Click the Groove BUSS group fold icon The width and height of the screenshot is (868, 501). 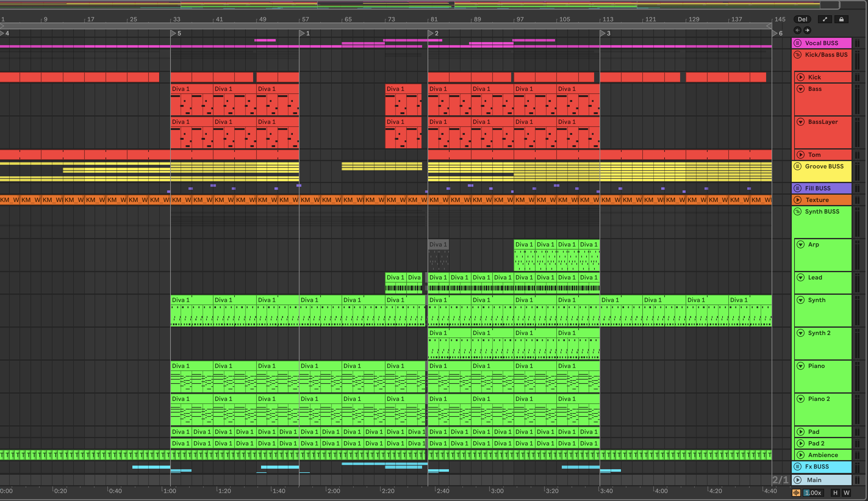798,166
